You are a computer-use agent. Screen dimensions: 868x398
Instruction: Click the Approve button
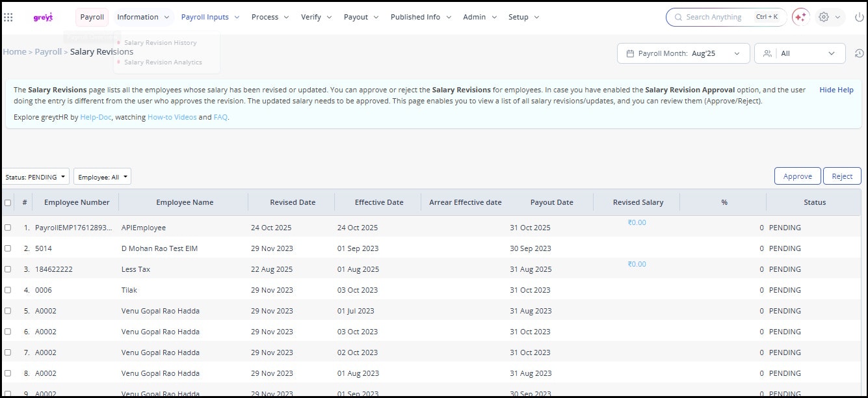click(x=797, y=176)
